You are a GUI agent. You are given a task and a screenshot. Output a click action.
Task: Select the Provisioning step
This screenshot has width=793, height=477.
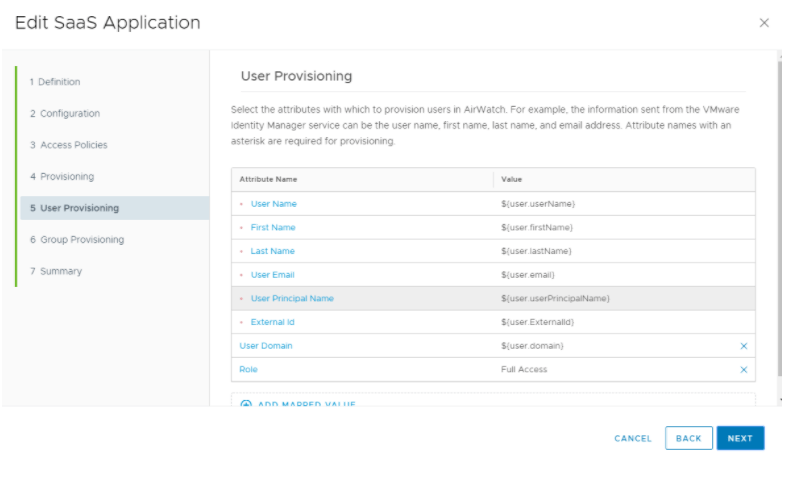pyautogui.click(x=66, y=177)
